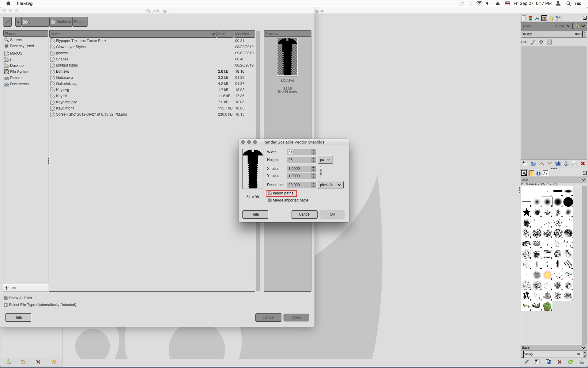
Task: Click the red delete layer icon
Action: [583, 163]
